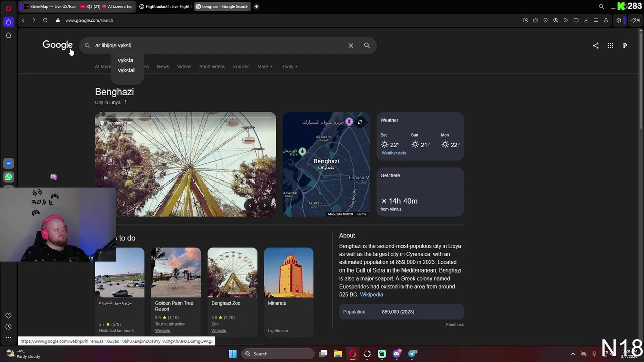This screenshot has width=644, height=362.
Task: Open downloads icon in toolbar
Action: pyautogui.click(x=586, y=20)
